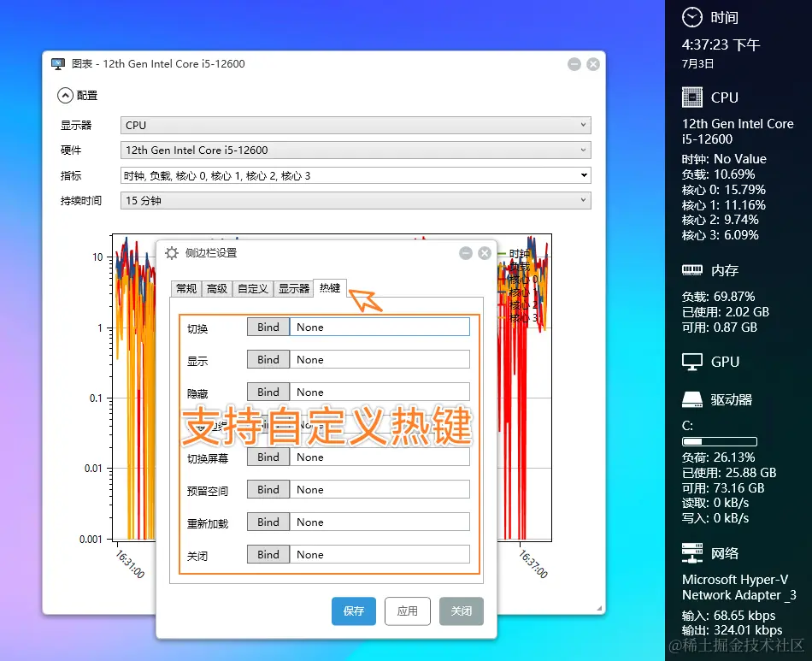Click Bind button in the 关闭 row
Viewport: 812px width, 661px height.
coord(268,555)
